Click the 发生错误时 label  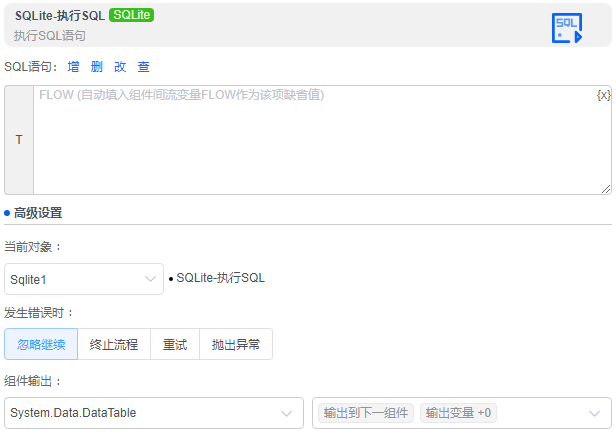click(x=39, y=313)
